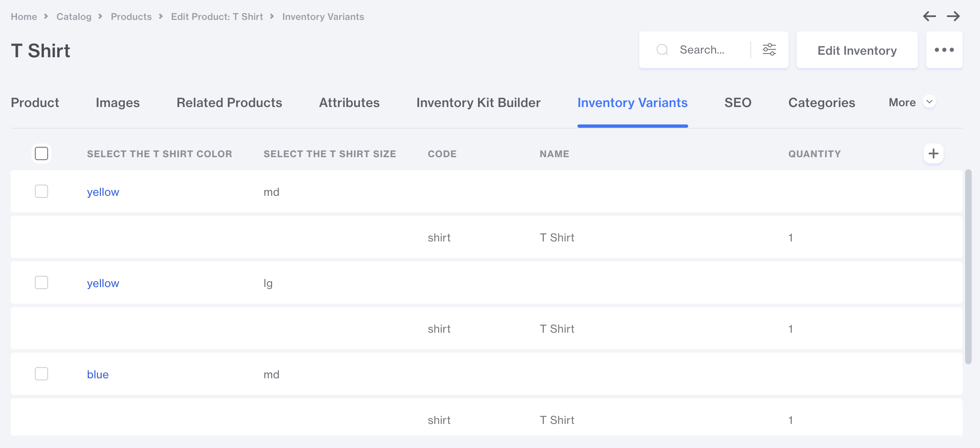The height and width of the screenshot is (448, 980).
Task: Click the Select the T Shirt Color column header
Action: [159, 154]
